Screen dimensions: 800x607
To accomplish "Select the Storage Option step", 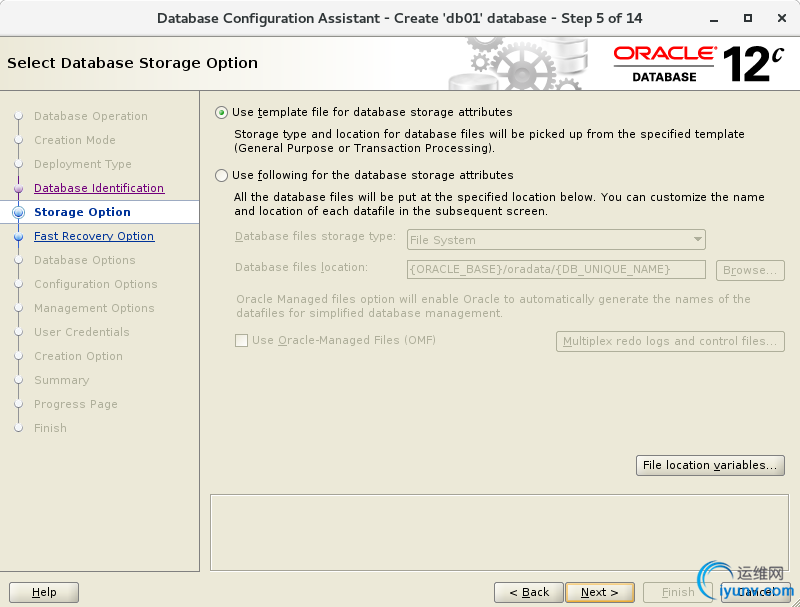I will click(82, 212).
